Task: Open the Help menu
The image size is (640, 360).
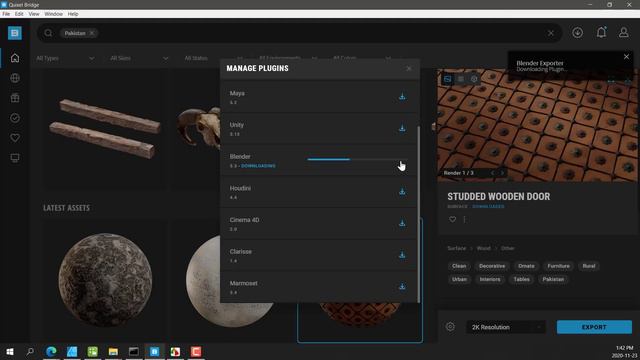Action: [x=73, y=14]
